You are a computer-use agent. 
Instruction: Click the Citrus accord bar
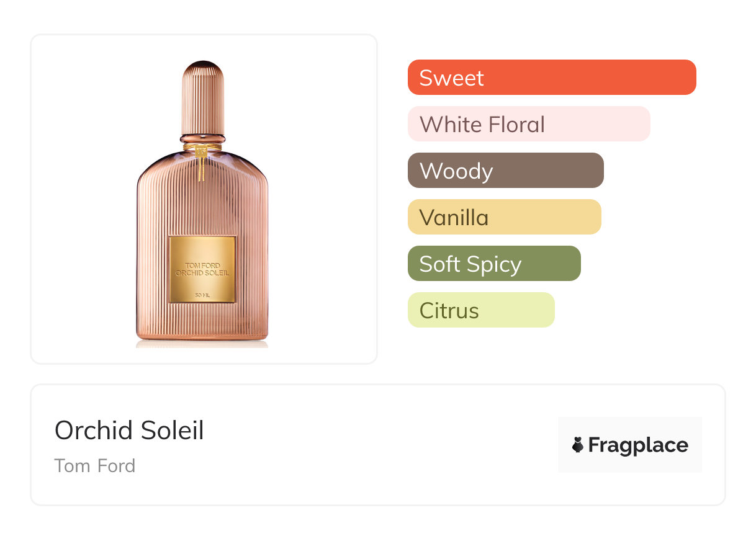(x=480, y=310)
